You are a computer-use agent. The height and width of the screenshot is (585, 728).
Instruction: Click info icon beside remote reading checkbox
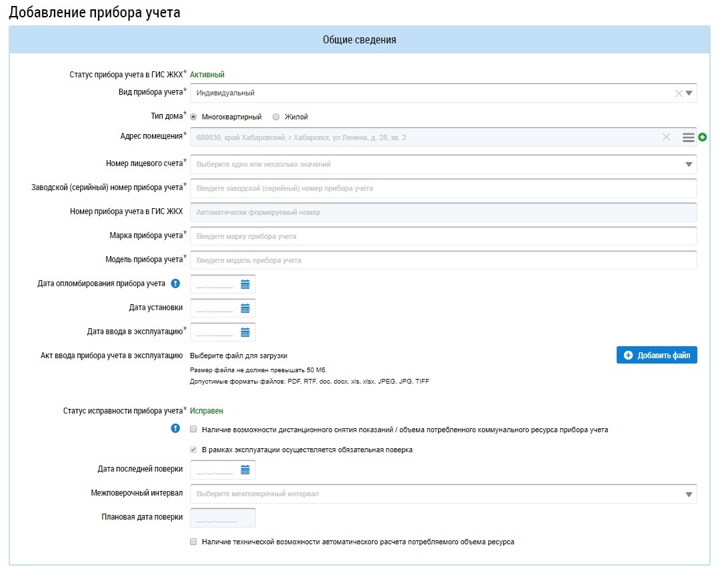(175, 428)
